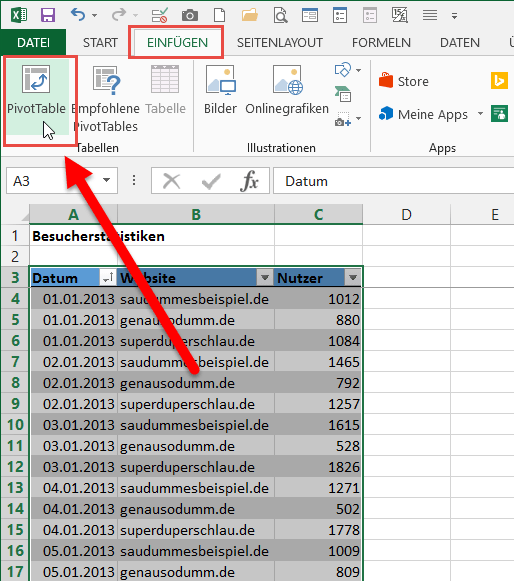The width and height of the screenshot is (514, 581).
Task: Select the cell showing 1778
Action: click(318, 530)
